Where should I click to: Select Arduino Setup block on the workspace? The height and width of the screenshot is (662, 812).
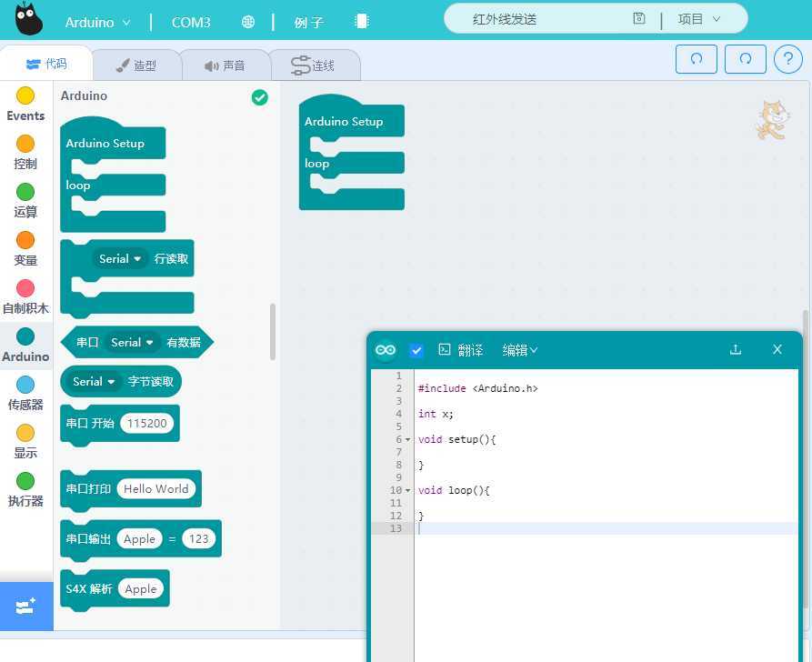tap(344, 121)
